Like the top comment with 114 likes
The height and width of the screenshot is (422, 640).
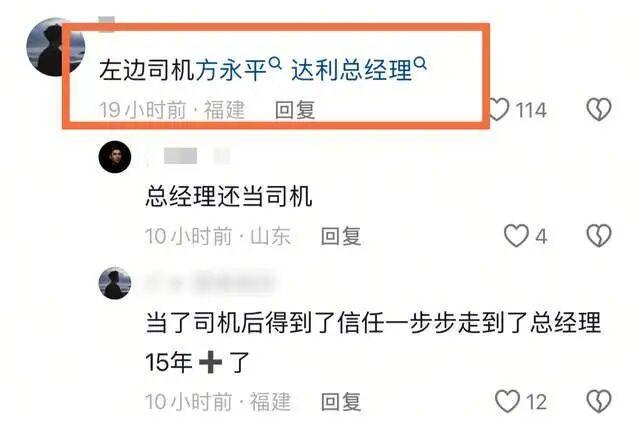(499, 109)
